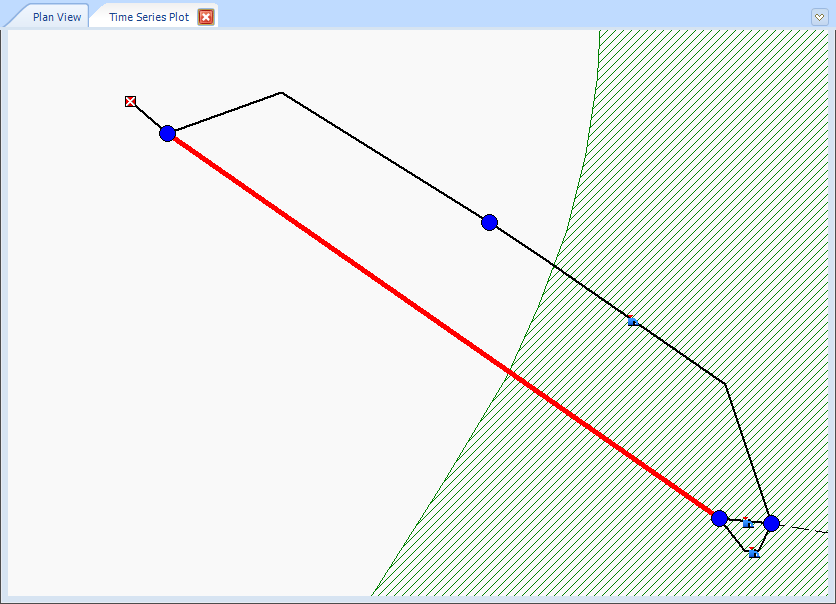Click the junction node at the downstream end
Image resolution: width=836 pixels, height=604 pixels.
tap(721, 518)
